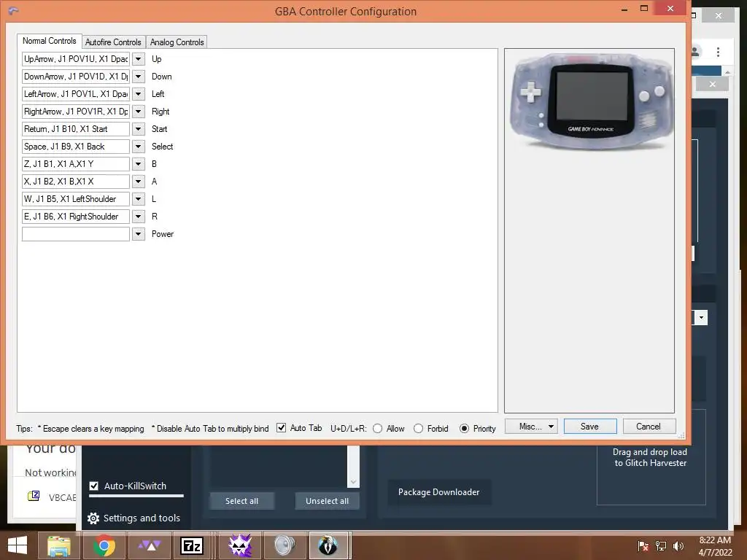Switch to the Autofire Controls tab

point(113,42)
